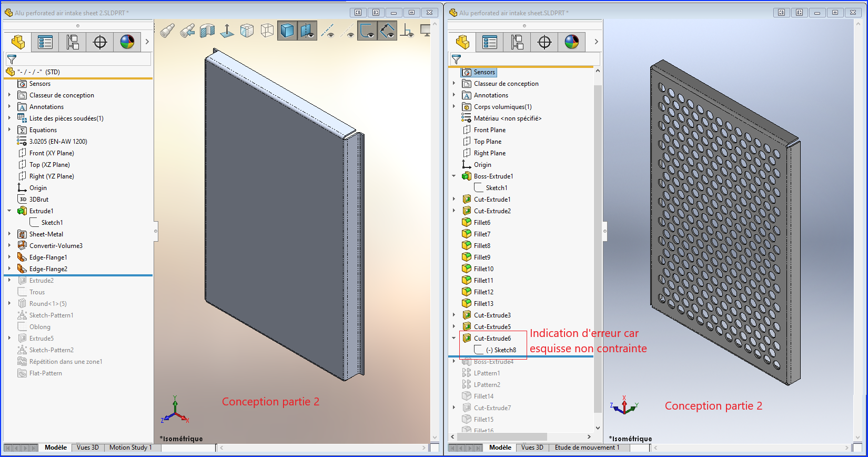Switch to Etude de mouvement 1 tab
The width and height of the screenshot is (868, 457).
coord(587,448)
